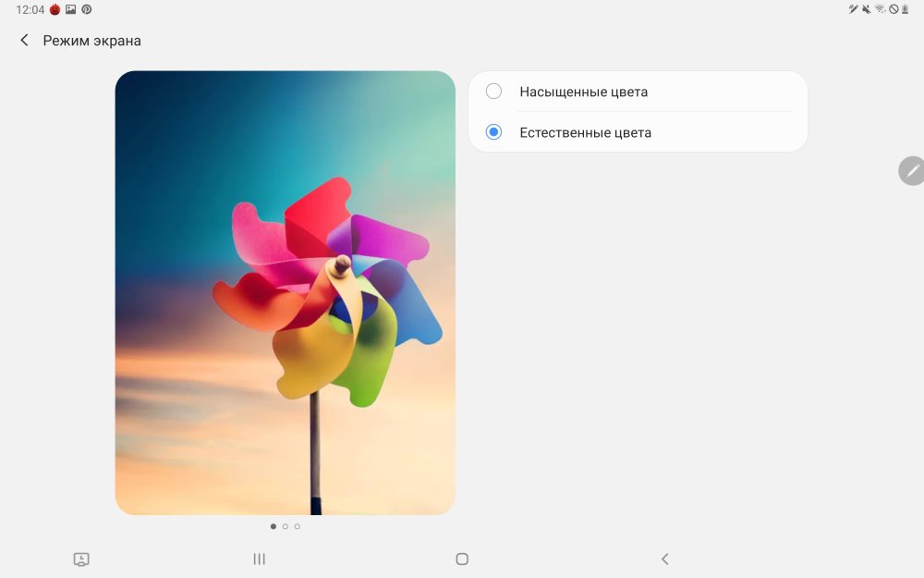
Task: Tap the S Pen status icon in status bar
Action: tap(854, 9)
